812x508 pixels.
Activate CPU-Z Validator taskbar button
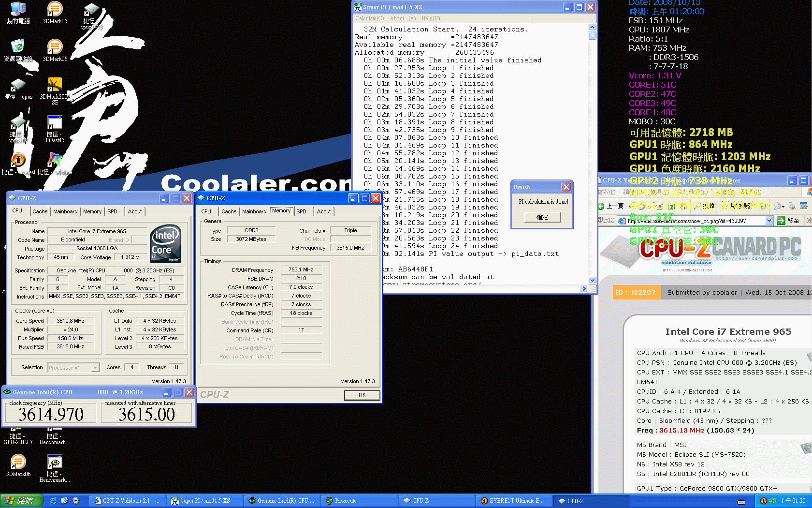(129, 501)
